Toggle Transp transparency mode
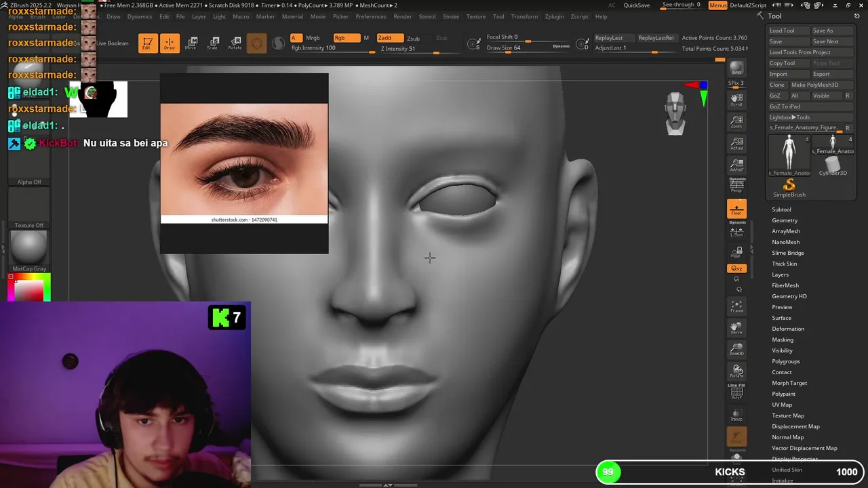Viewport: 868px width, 488px height. 736,415
